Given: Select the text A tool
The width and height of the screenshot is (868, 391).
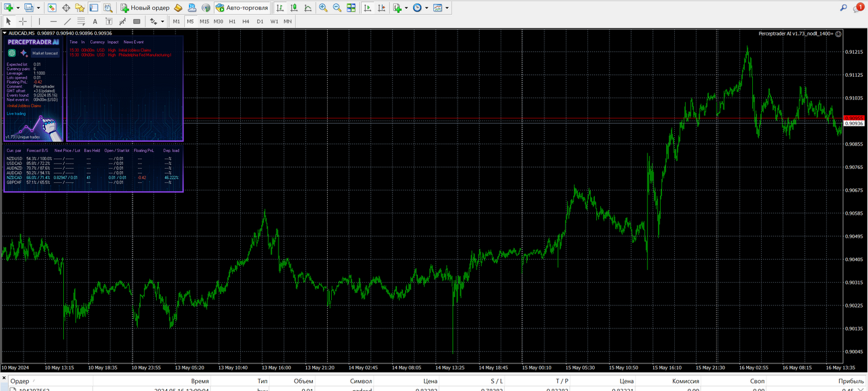Looking at the screenshot, I should pyautogui.click(x=95, y=22).
